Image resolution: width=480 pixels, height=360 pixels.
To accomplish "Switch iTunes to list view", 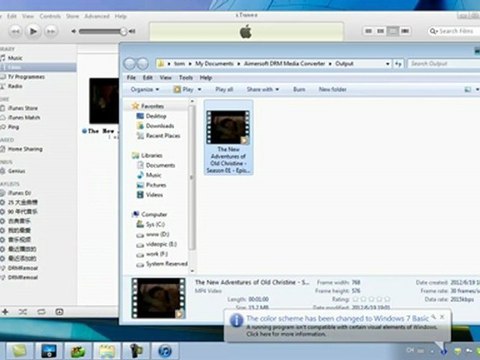I will pyautogui.click(x=368, y=31).
